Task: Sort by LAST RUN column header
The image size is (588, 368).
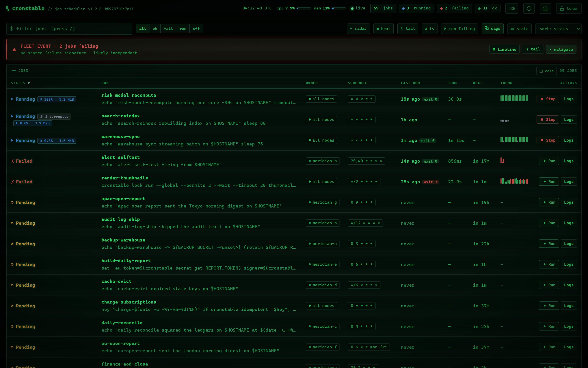Action: (x=410, y=83)
